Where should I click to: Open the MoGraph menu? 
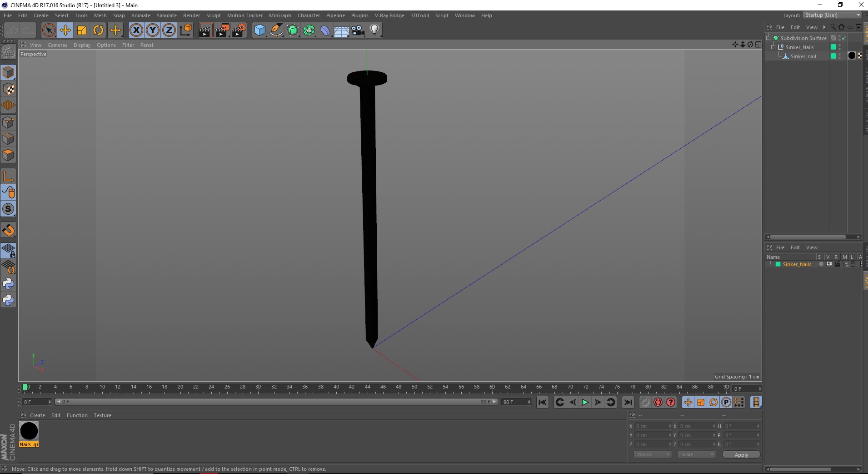point(280,15)
